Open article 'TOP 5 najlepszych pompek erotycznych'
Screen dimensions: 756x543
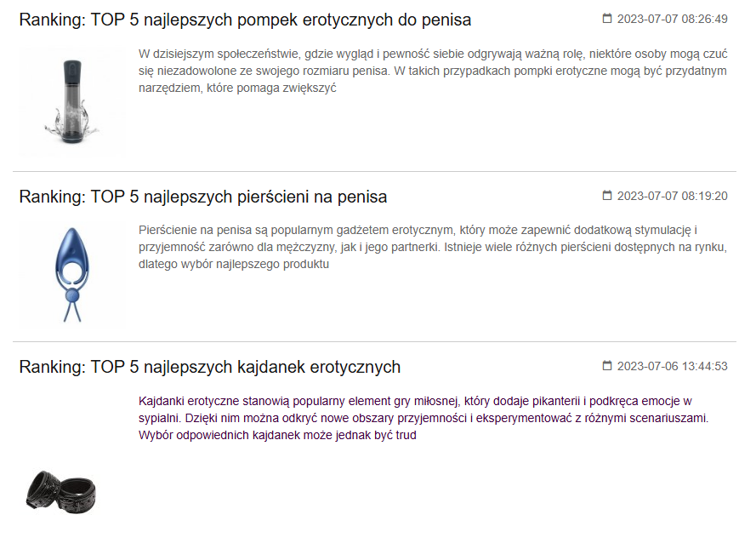coord(245,20)
